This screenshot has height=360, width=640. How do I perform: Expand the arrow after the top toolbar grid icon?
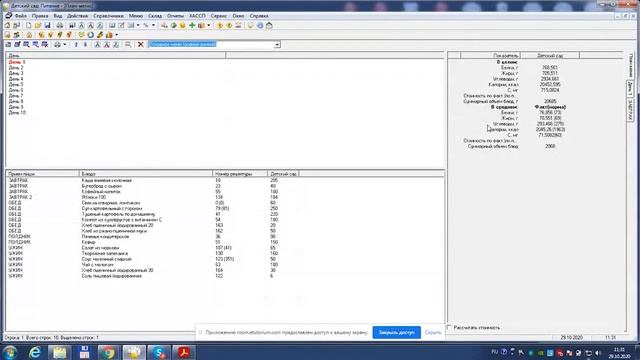click(138, 25)
